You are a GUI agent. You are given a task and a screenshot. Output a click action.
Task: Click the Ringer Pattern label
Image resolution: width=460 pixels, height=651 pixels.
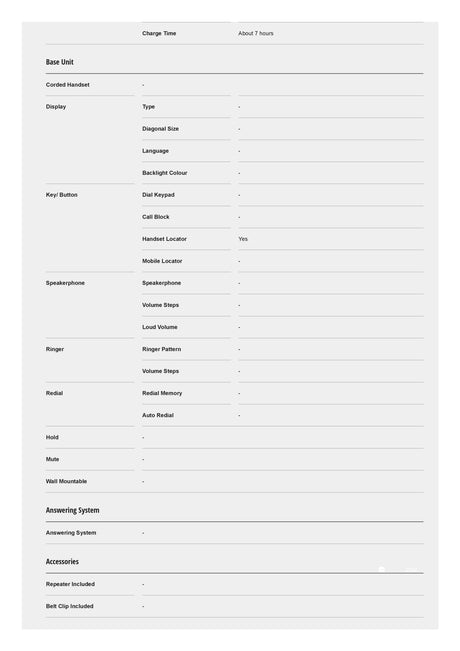(161, 349)
